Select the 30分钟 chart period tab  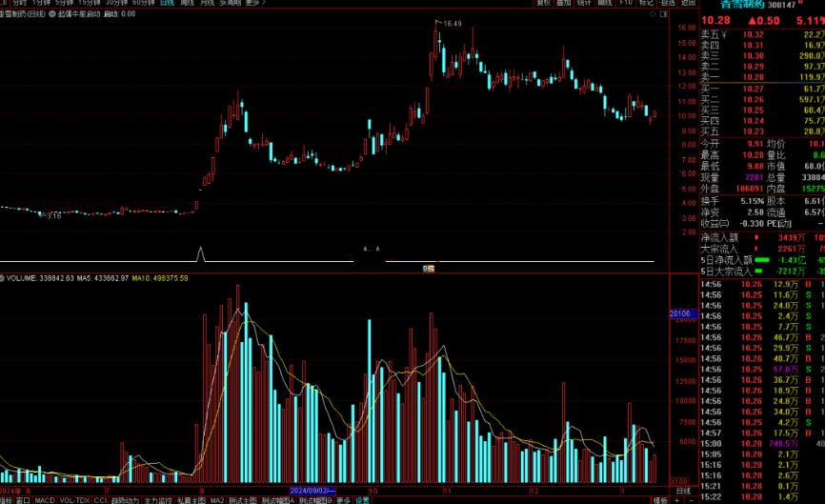(117, 3)
